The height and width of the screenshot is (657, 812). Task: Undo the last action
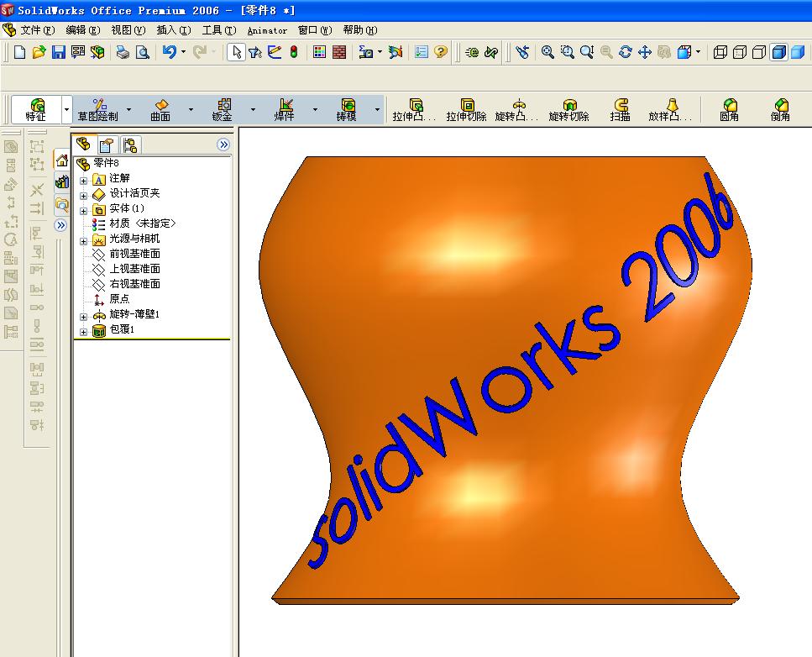point(170,52)
